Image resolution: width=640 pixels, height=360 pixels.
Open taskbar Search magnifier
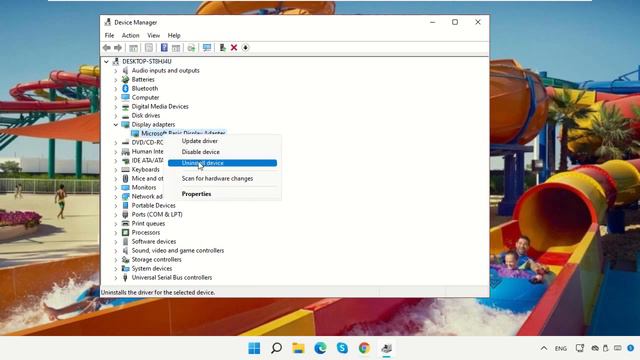[x=276, y=348]
